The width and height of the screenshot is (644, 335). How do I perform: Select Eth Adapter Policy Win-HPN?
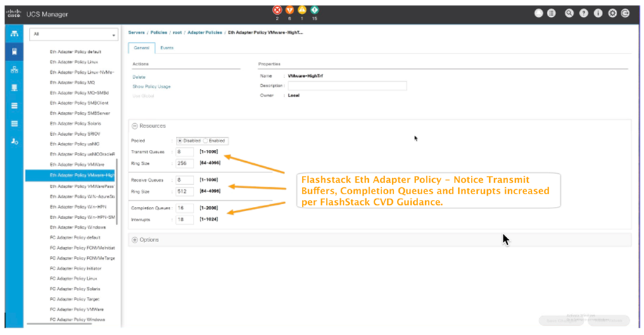tap(77, 207)
